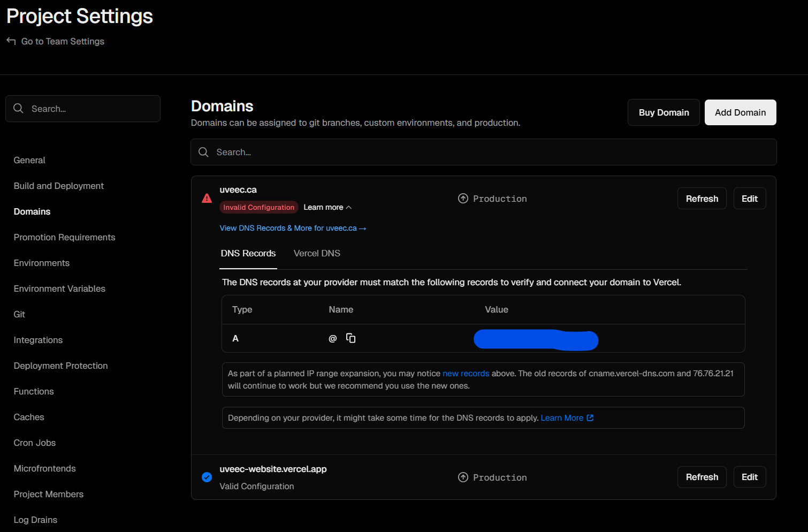Focus the sidebar Search field
This screenshot has height=532, width=808.
click(x=83, y=109)
